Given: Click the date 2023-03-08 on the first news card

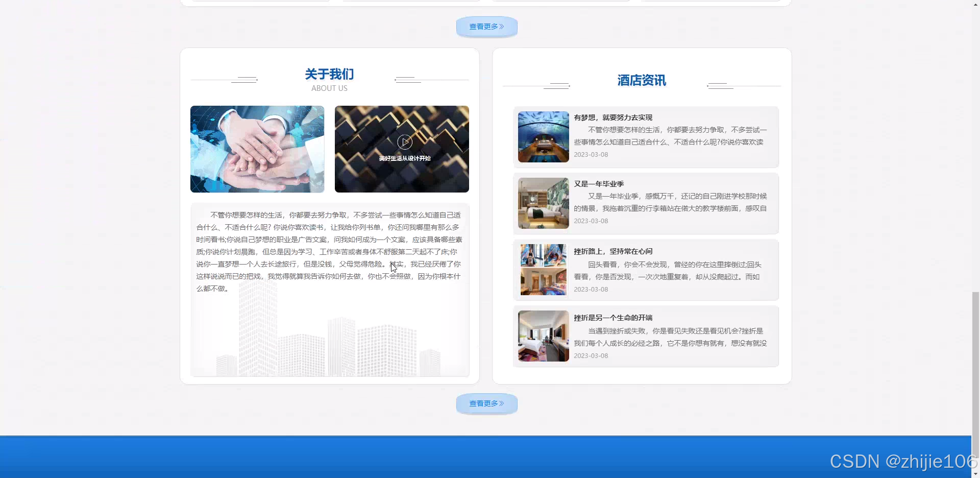Looking at the screenshot, I should pos(591,154).
